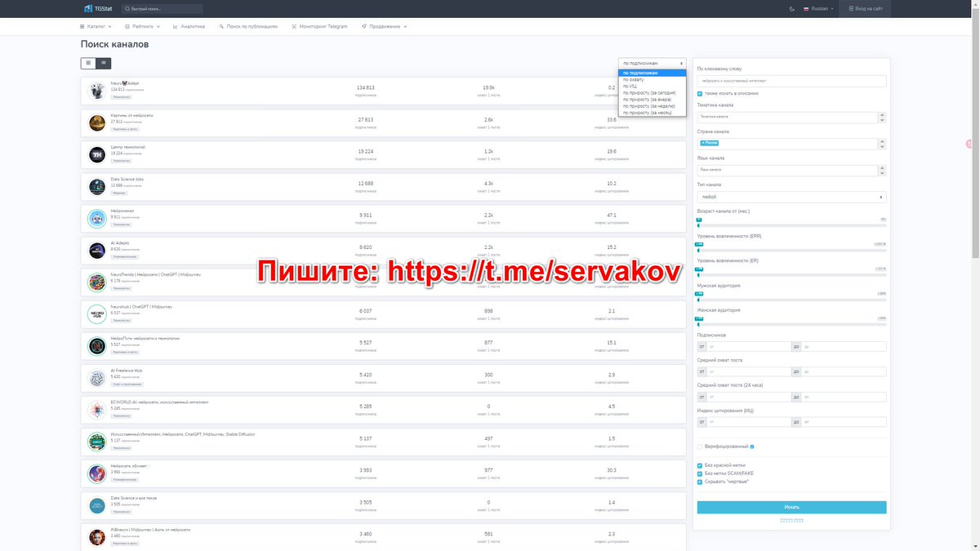Open ECWORLD AI channel avatar
This screenshot has width=980, height=551.
click(97, 410)
